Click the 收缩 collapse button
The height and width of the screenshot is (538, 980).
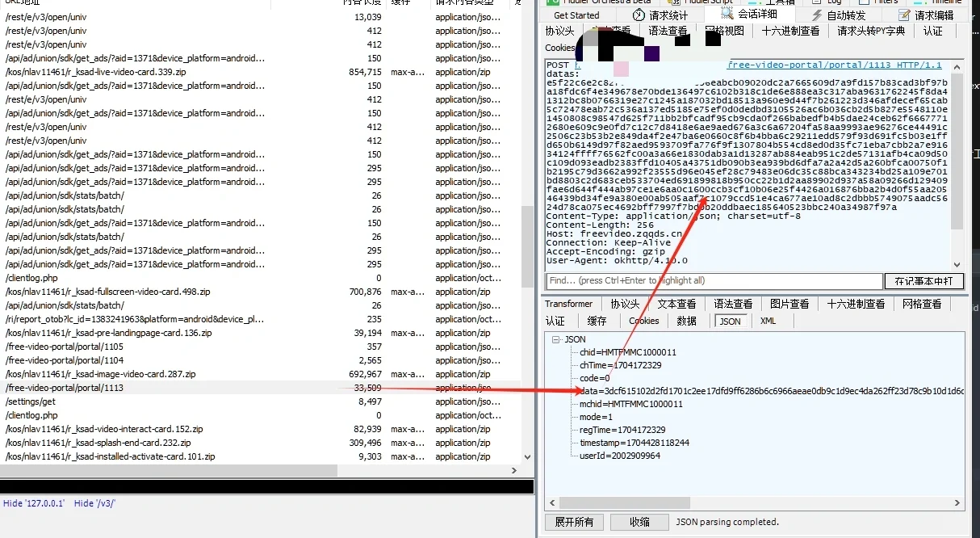coord(639,522)
